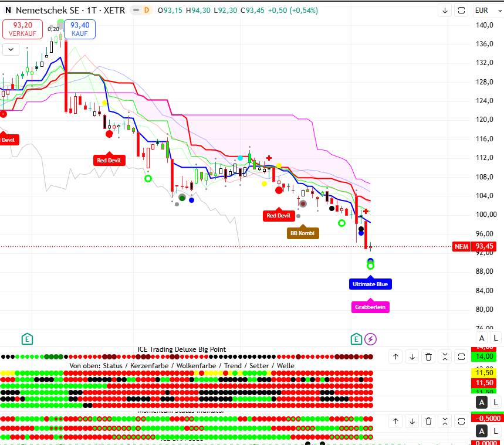Click the 93,40 Kauf buy button
This screenshot has height=445, width=504.
tap(80, 29)
